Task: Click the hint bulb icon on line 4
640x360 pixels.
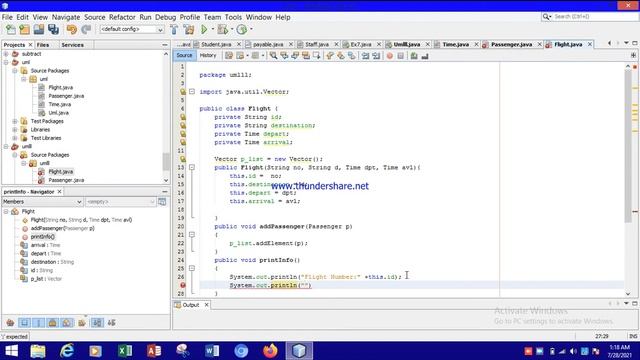Action: coord(183,92)
